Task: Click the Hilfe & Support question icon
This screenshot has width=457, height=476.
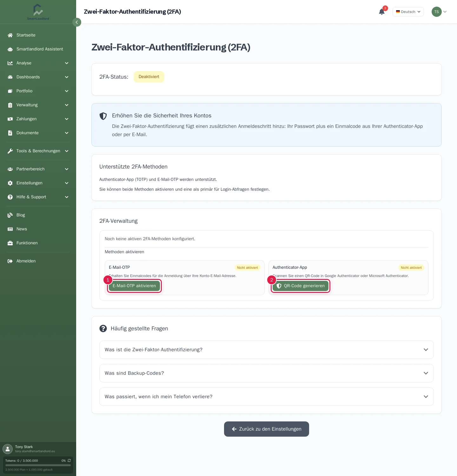Action: (x=10, y=197)
